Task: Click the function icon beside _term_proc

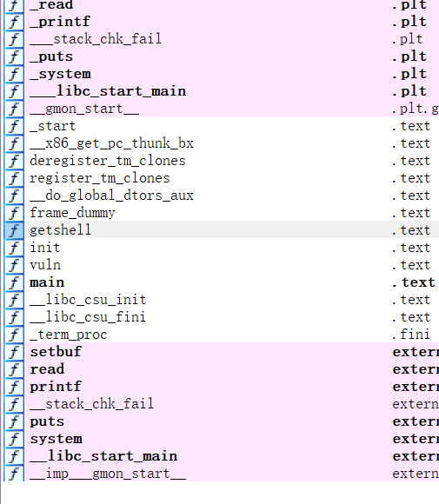Action: tap(14, 334)
